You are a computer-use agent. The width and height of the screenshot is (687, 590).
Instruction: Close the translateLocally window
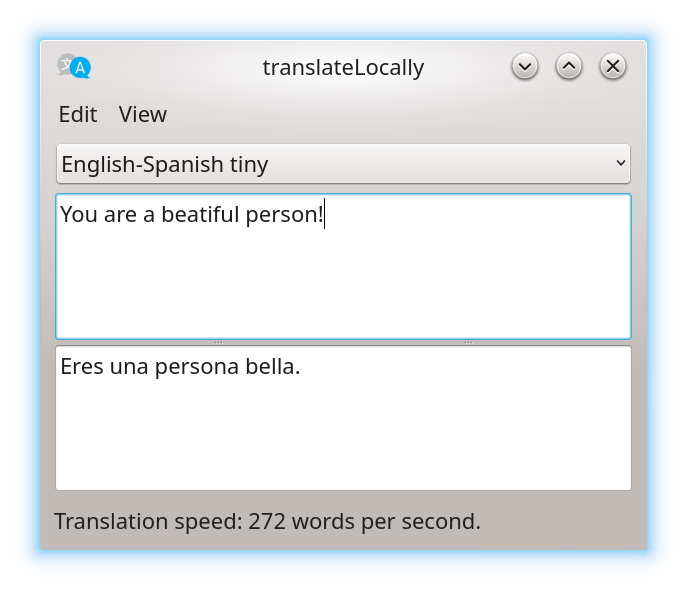coord(613,67)
